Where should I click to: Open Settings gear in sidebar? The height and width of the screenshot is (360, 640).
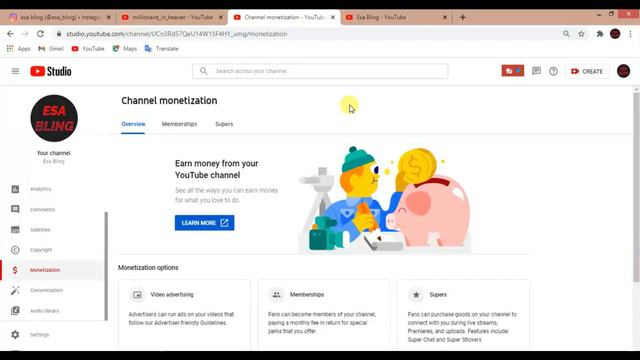pyautogui.click(x=15, y=335)
